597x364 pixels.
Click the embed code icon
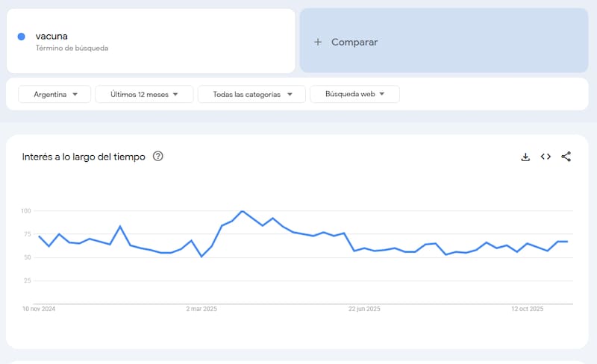click(x=546, y=157)
